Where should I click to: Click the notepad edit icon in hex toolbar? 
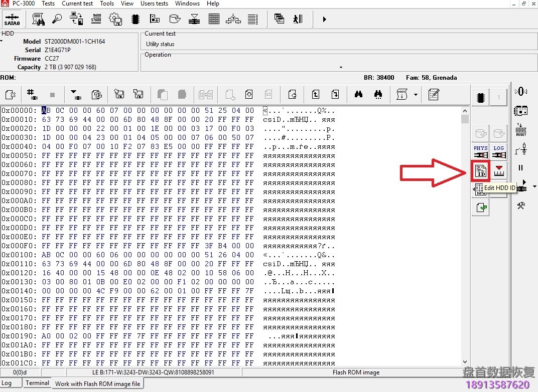click(434, 94)
